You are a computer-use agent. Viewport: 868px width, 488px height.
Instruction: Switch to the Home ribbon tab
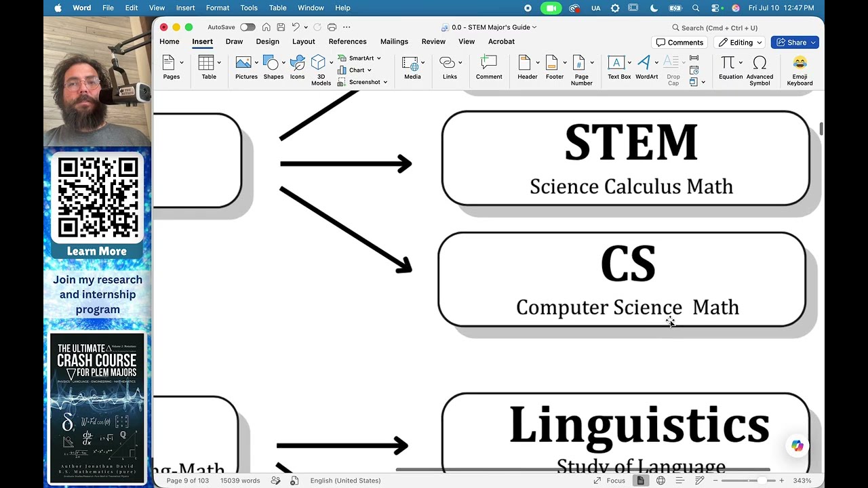[x=170, y=41]
